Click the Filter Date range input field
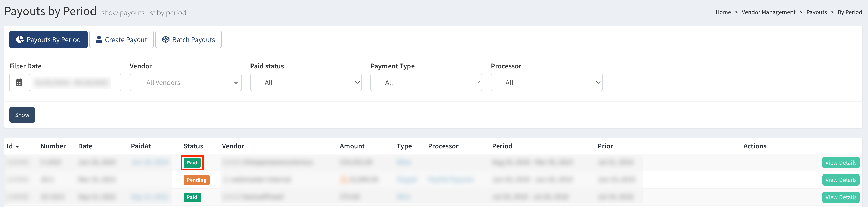 click(x=75, y=82)
